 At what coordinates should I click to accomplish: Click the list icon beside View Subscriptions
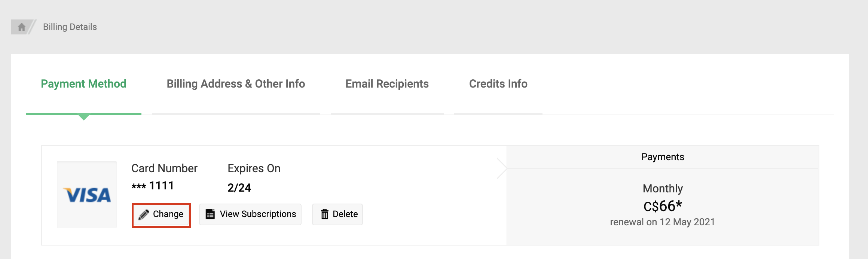coord(210,214)
